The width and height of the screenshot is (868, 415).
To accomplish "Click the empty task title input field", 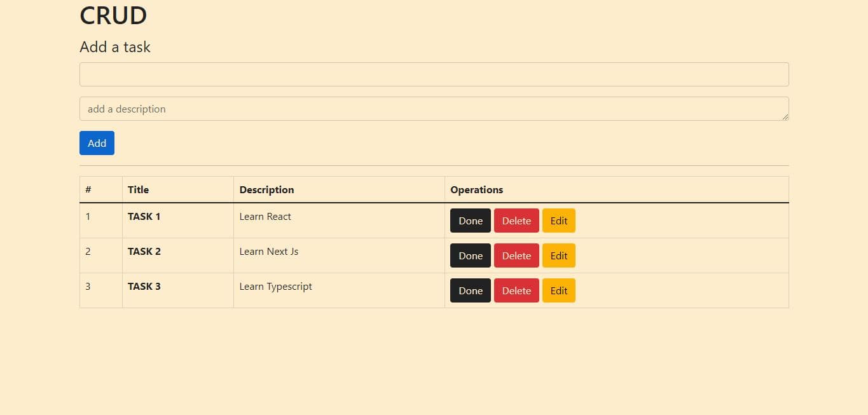I will click(x=434, y=74).
